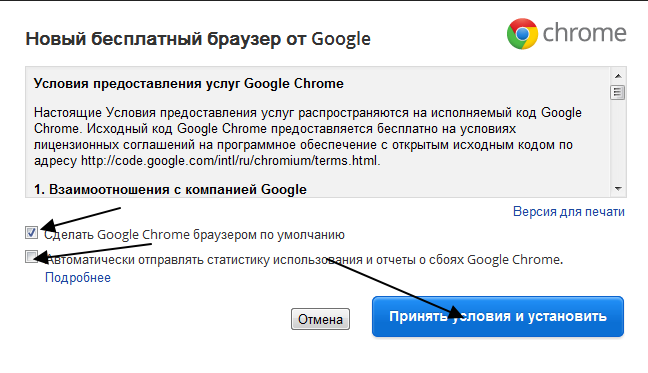
Task: Click the gray chrome wordmark text
Action: click(x=584, y=33)
